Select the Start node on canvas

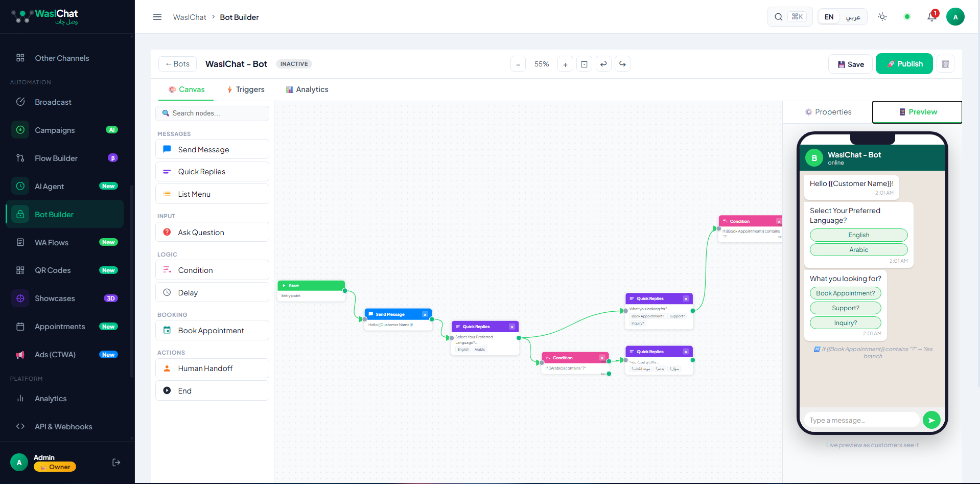[x=311, y=290]
